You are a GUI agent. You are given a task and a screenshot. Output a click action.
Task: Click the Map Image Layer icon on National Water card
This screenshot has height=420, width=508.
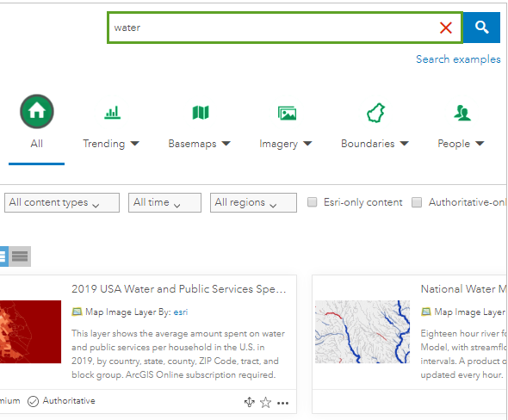pos(425,312)
